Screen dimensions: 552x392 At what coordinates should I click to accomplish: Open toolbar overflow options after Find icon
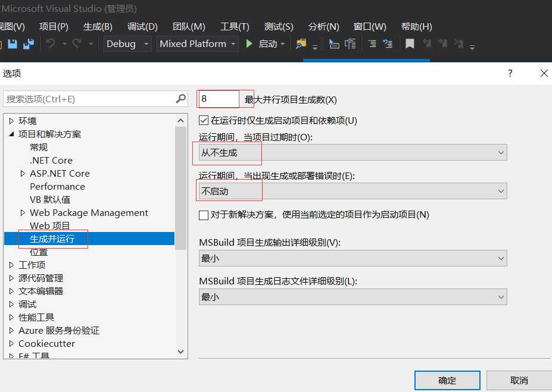click(315, 46)
